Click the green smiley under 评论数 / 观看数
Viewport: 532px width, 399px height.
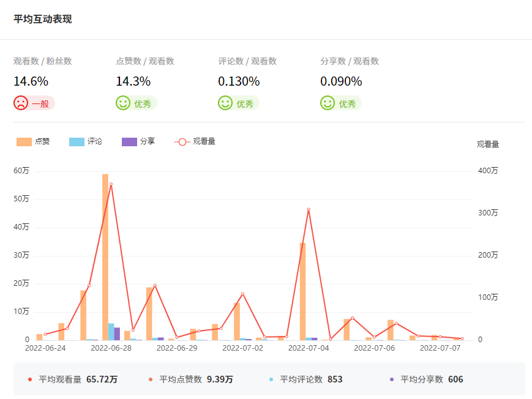225,103
